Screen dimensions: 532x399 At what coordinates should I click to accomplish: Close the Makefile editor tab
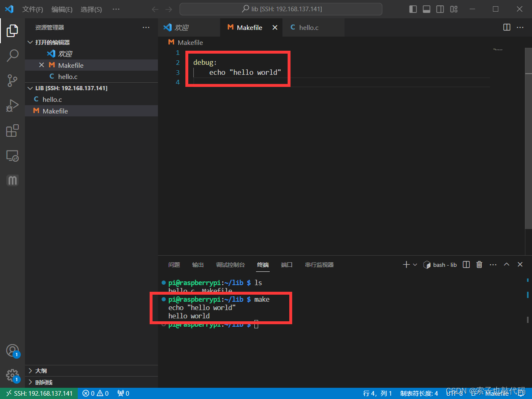pos(275,27)
